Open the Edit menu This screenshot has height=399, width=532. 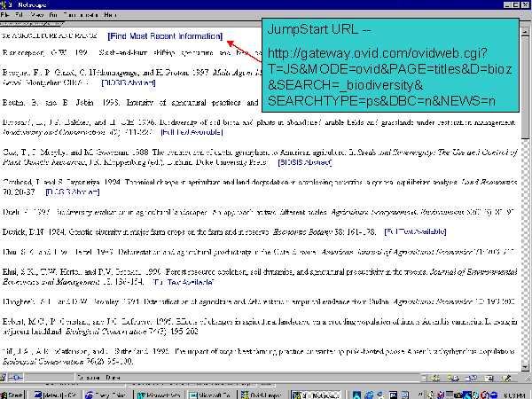click(19, 15)
